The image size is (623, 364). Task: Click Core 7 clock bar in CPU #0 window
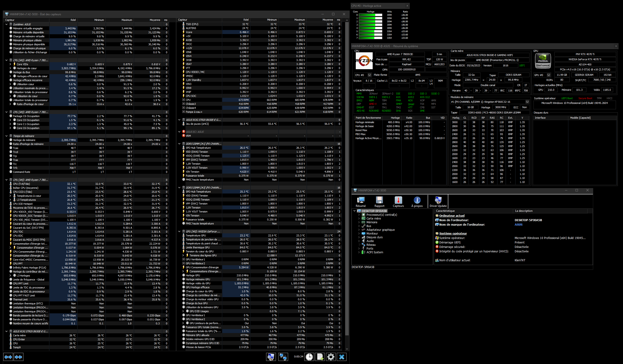tap(370, 38)
